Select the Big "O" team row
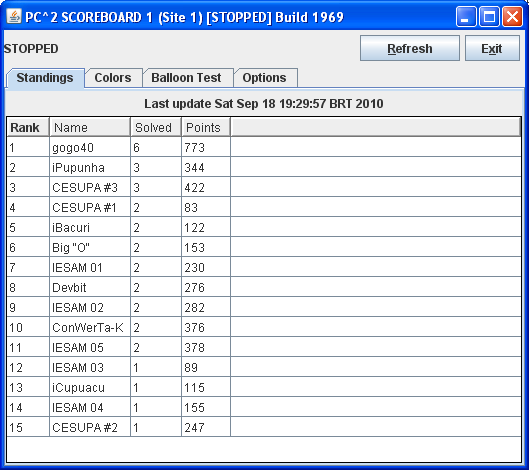The image size is (529, 470). tap(264, 247)
